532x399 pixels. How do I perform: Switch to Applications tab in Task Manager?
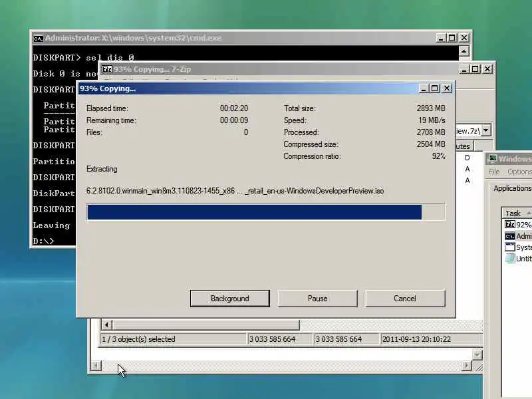[x=512, y=188]
